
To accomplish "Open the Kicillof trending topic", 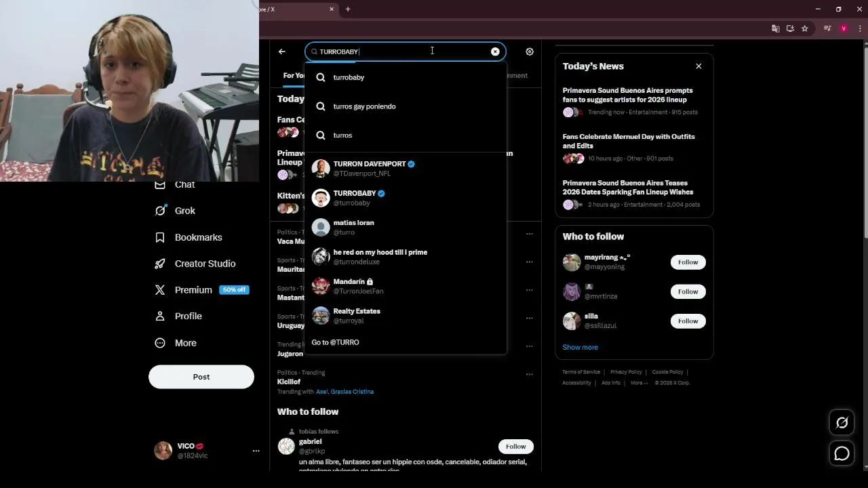I will [288, 382].
